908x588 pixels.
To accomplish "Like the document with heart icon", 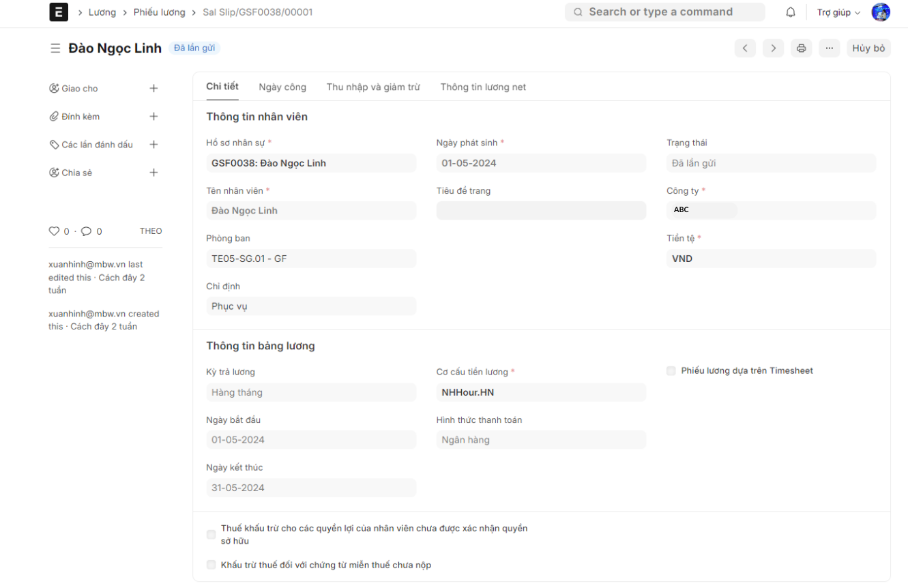I will coord(55,231).
